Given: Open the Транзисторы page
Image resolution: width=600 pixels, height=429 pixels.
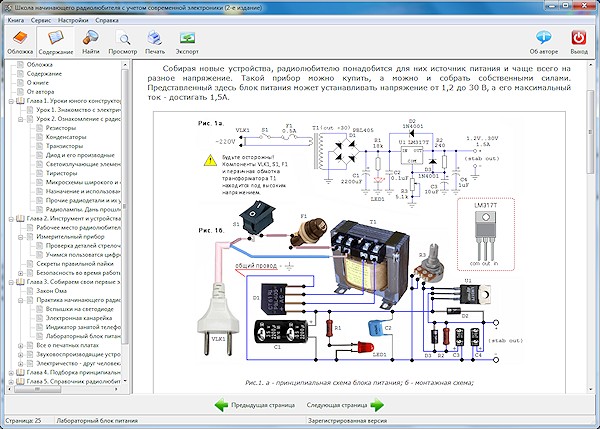Looking at the screenshot, I should click(x=64, y=146).
